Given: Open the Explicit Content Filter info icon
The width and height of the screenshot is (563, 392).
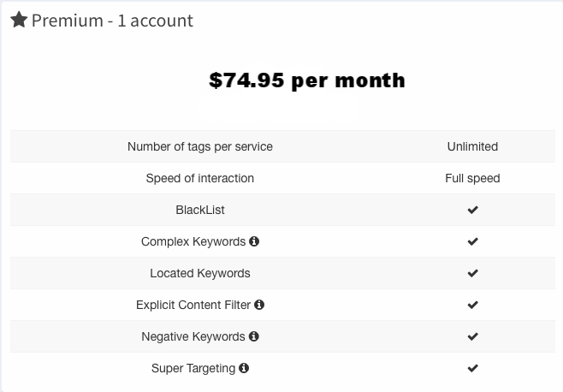Looking at the screenshot, I should [259, 305].
